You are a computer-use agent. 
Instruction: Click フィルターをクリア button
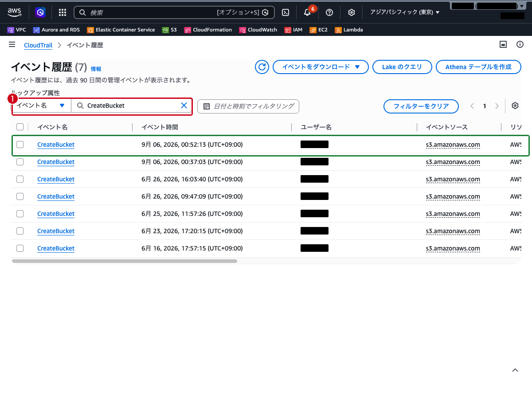click(x=421, y=106)
